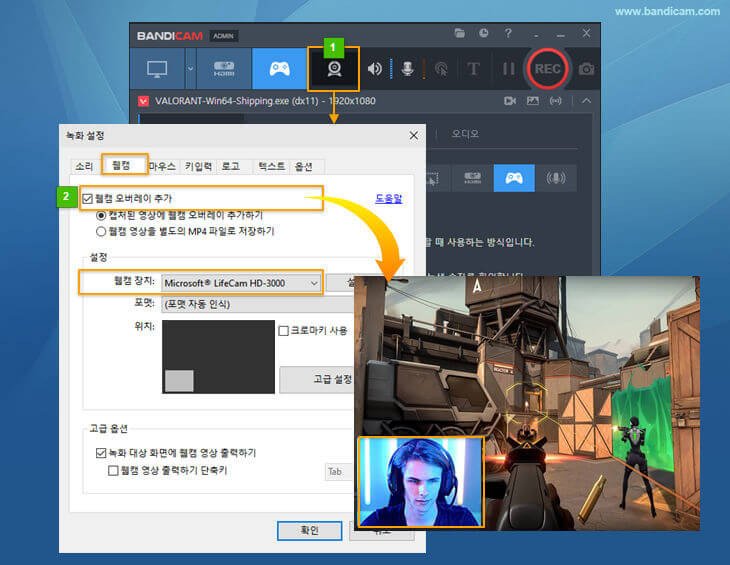Viewport: 730px width, 565px height.
Task: Click webcam overlay face thumbnail in game
Action: (421, 482)
